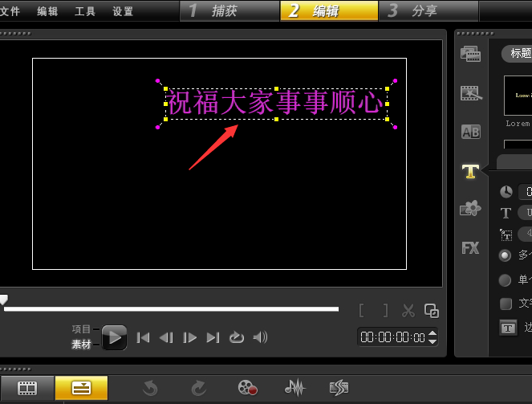This screenshot has height=404, width=532.
Task: Open the Auto Music tool
Action: point(339,388)
